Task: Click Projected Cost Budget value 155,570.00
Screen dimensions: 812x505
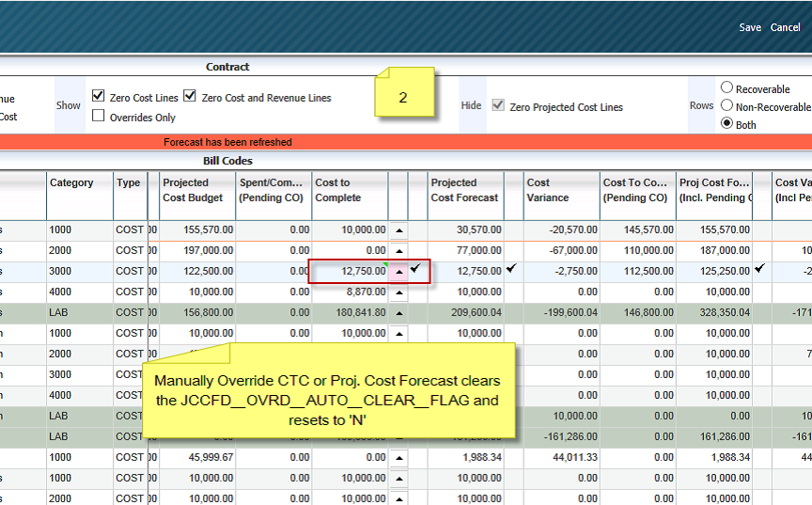Action: tap(209, 230)
